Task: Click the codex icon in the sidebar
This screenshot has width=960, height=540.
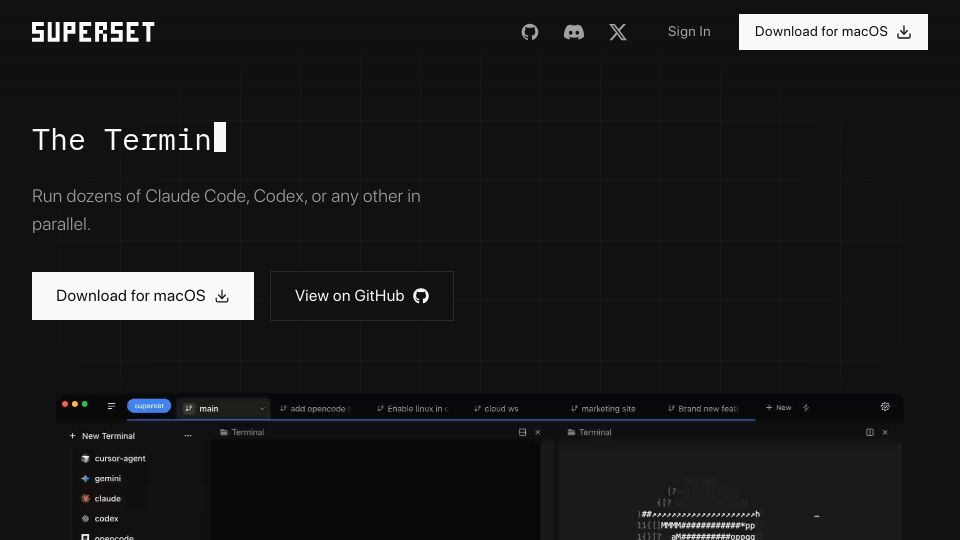Action: pyautogui.click(x=85, y=519)
